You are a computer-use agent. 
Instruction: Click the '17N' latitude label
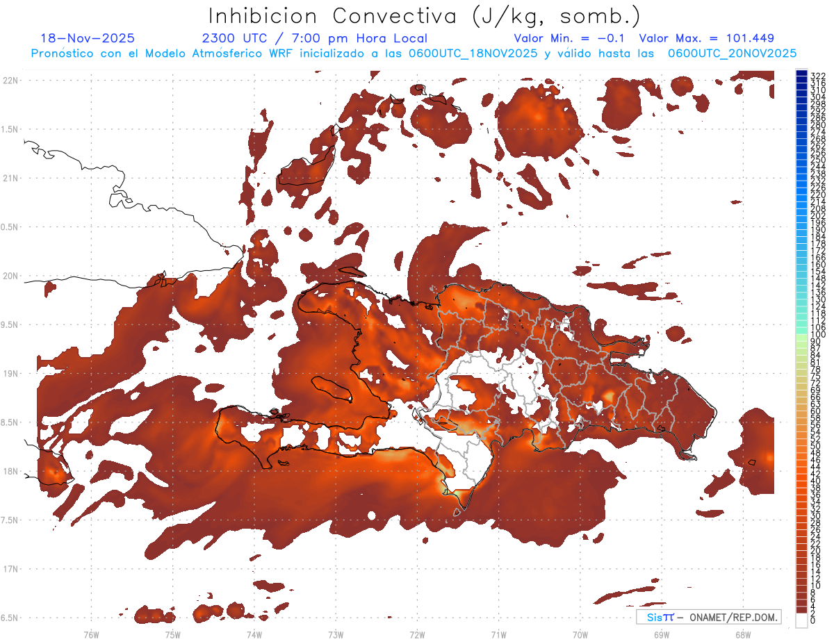pyautogui.click(x=10, y=569)
